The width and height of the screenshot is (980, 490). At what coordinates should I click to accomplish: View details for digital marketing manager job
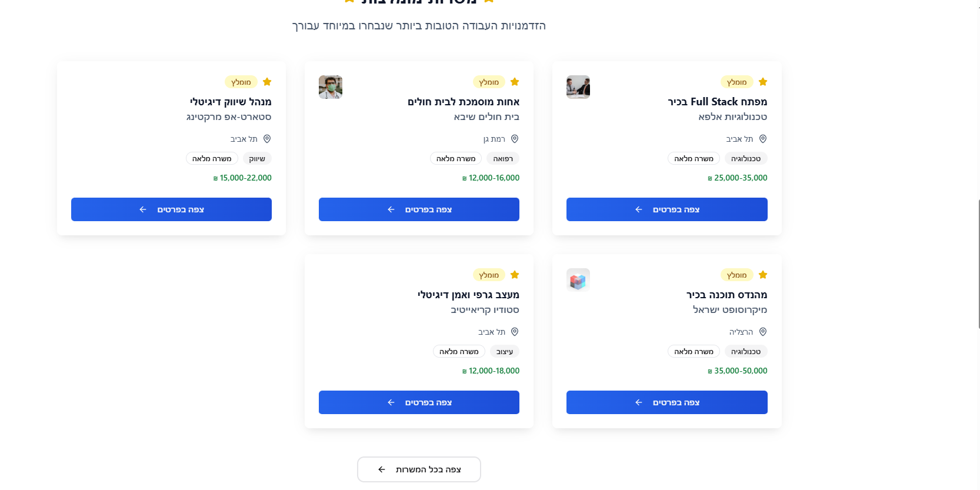click(x=171, y=209)
